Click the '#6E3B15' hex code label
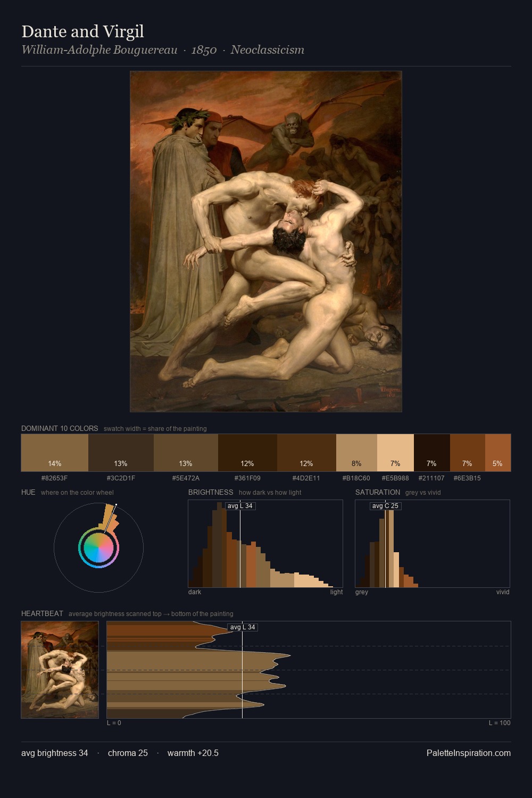This screenshot has width=532, height=798. (x=467, y=478)
